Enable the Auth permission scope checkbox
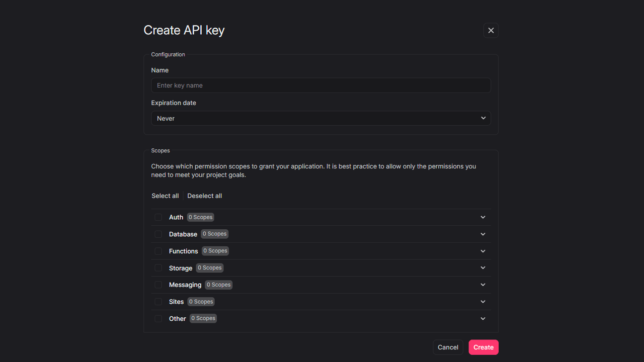Image resolution: width=644 pixels, height=362 pixels. click(x=158, y=217)
